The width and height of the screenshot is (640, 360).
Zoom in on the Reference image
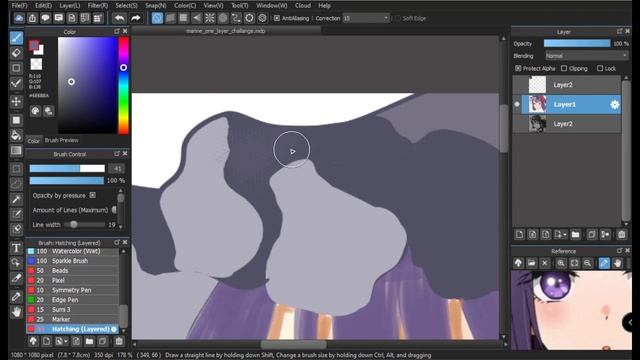(x=561, y=263)
